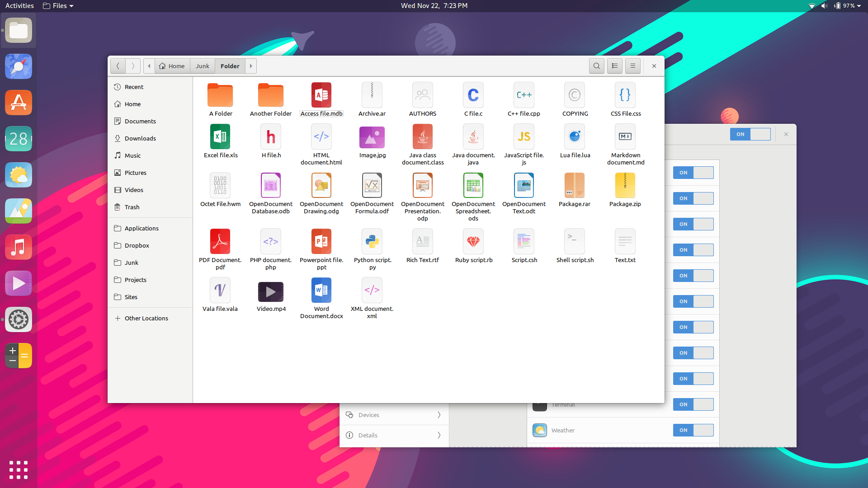The width and height of the screenshot is (868, 488).
Task: Select the Vala file.vala icon
Action: (x=220, y=290)
